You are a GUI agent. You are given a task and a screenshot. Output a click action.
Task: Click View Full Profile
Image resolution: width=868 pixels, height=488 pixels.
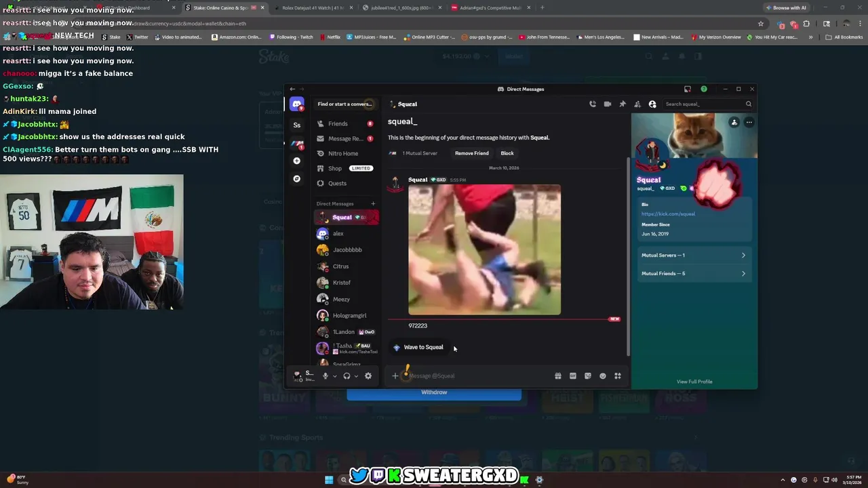[694, 382]
